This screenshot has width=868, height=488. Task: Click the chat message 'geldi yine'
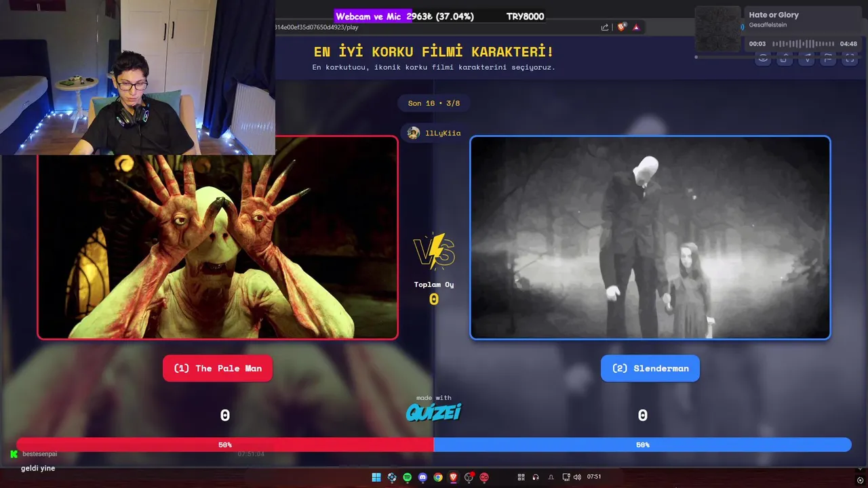click(x=38, y=468)
